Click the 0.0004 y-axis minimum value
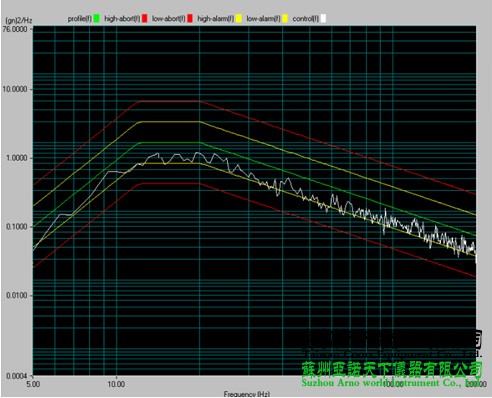Screen dimensions: 492x398 [x=17, y=376]
